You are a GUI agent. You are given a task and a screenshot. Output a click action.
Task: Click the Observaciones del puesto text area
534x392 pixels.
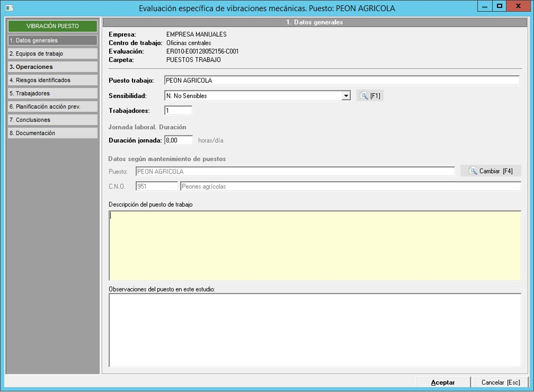pos(315,330)
